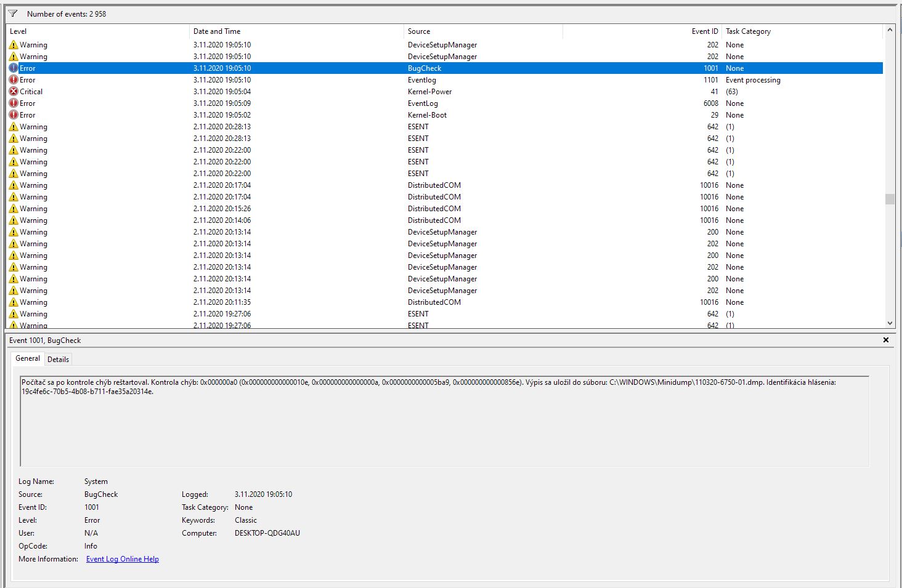This screenshot has width=902, height=588.
Task: Switch to the Details tab
Action: click(x=59, y=360)
